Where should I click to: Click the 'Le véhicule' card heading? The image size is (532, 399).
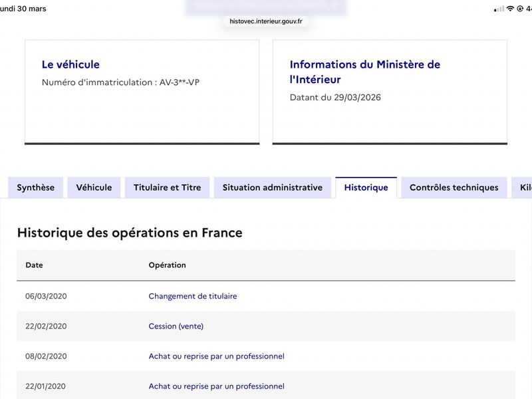click(x=70, y=65)
